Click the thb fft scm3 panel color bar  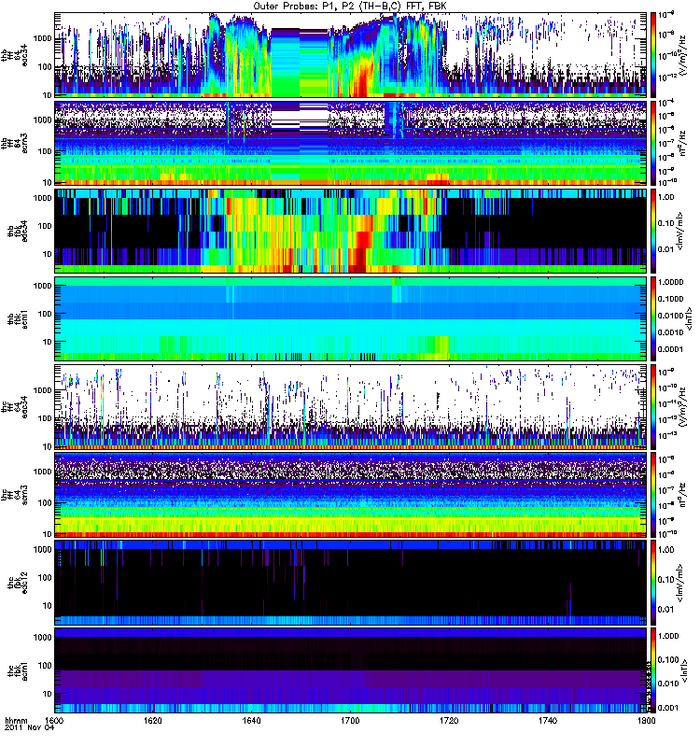point(653,143)
